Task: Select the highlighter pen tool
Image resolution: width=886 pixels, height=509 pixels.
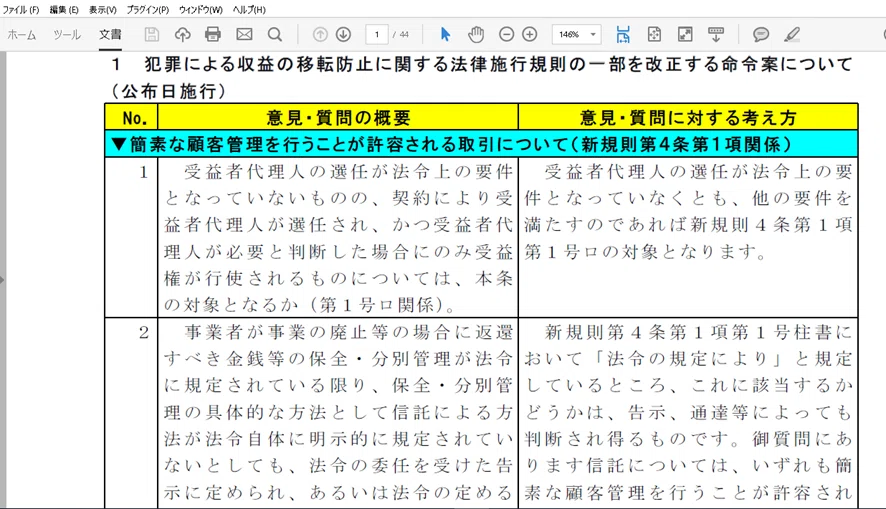Action: click(792, 35)
